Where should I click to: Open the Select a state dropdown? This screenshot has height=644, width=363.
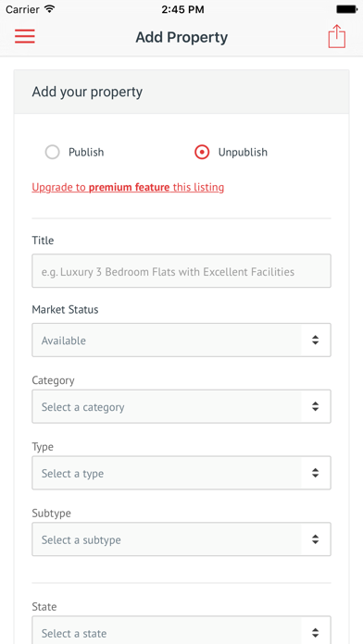click(x=181, y=630)
